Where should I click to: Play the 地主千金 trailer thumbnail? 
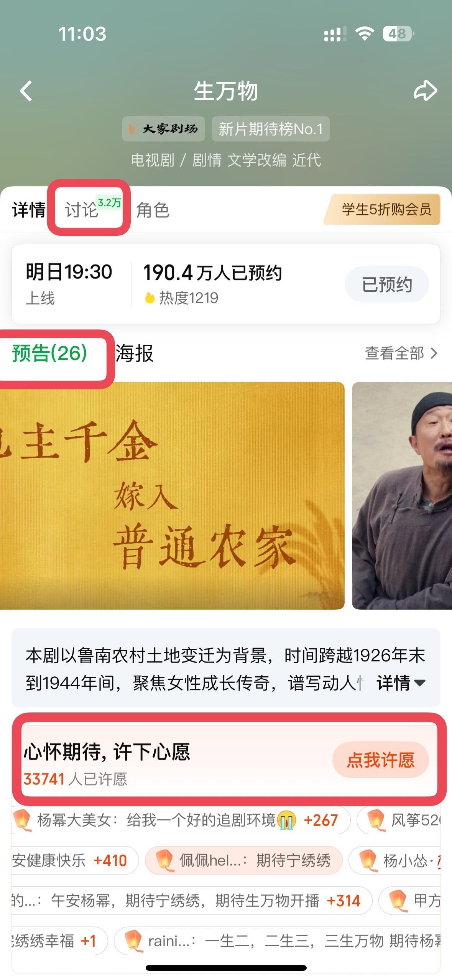[172, 495]
